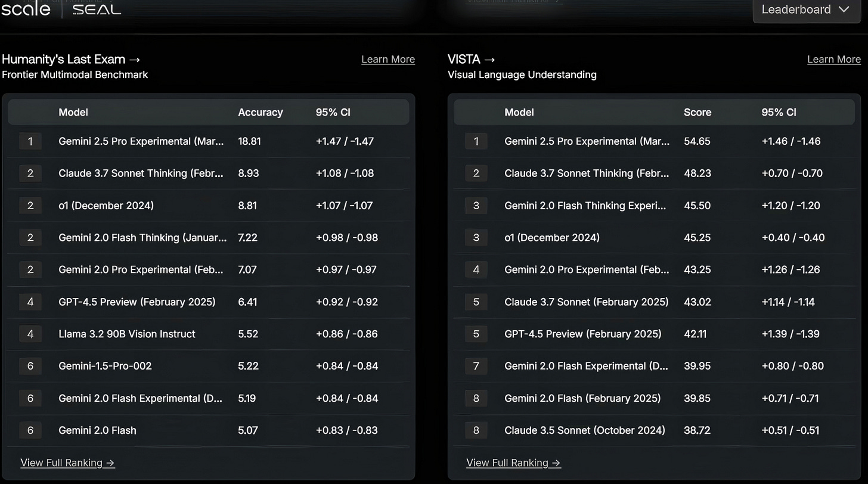This screenshot has width=868, height=484.
Task: Click the Scale logo
Action: tap(26, 9)
